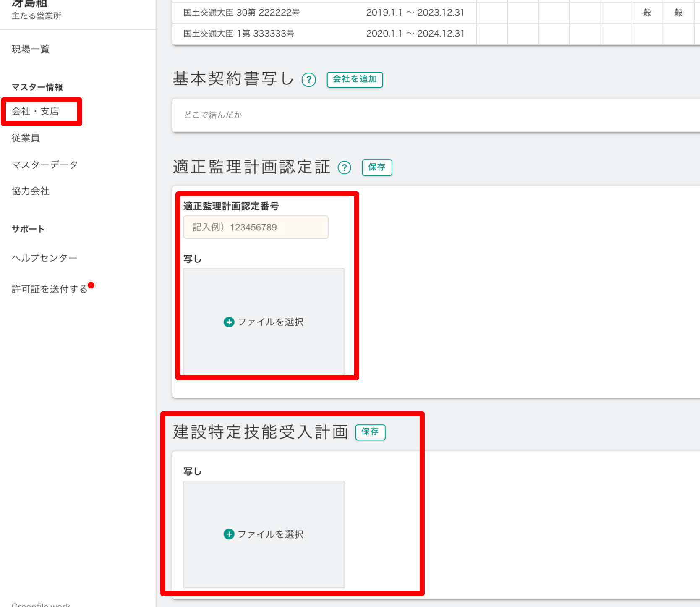Save 適正監理計画認定証 with 保存 button

pos(377,167)
